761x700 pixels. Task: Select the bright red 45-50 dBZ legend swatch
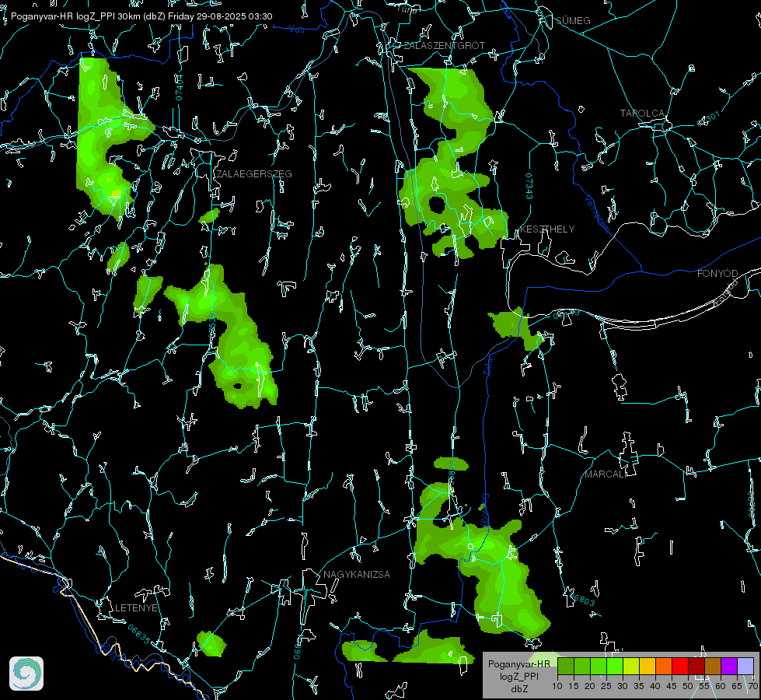tap(680, 666)
